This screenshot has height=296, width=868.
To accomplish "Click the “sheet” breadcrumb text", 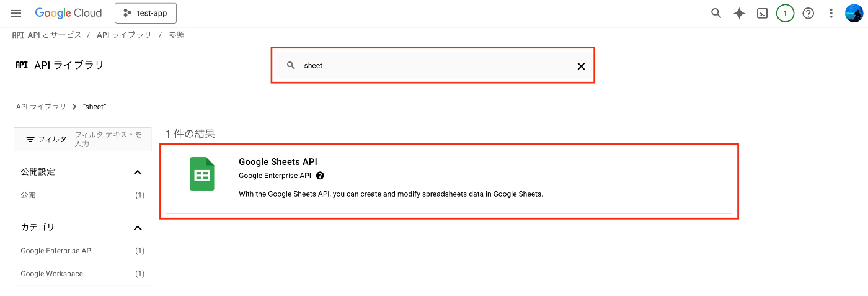I will tap(95, 107).
